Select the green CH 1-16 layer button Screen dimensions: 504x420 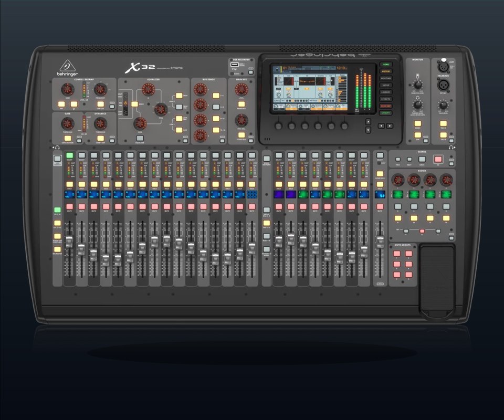(57, 210)
